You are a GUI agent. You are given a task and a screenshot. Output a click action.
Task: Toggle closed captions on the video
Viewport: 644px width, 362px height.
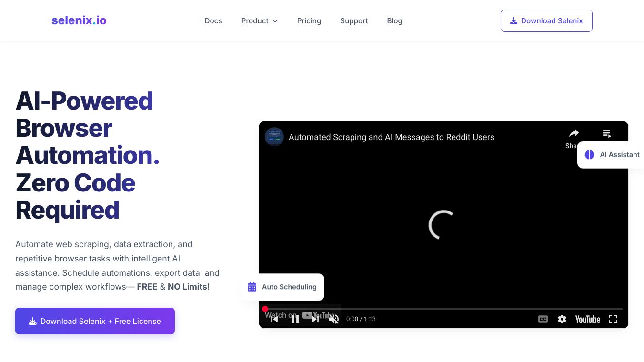coord(543,319)
